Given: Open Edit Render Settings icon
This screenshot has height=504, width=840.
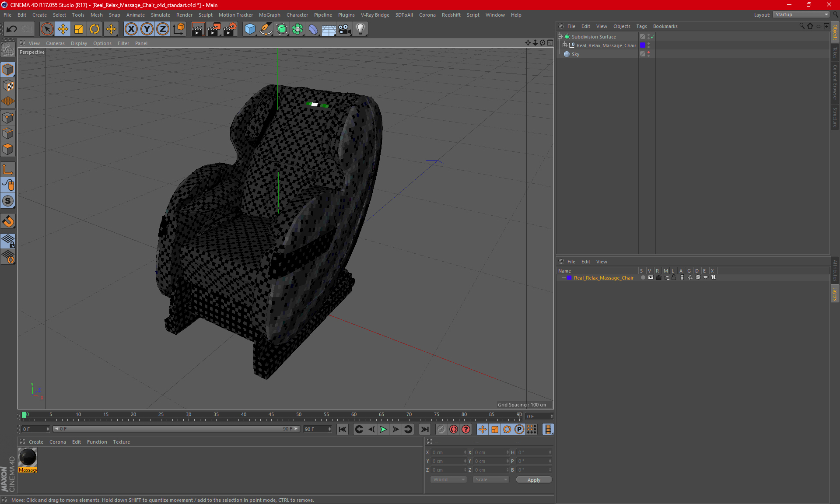Looking at the screenshot, I should [230, 29].
